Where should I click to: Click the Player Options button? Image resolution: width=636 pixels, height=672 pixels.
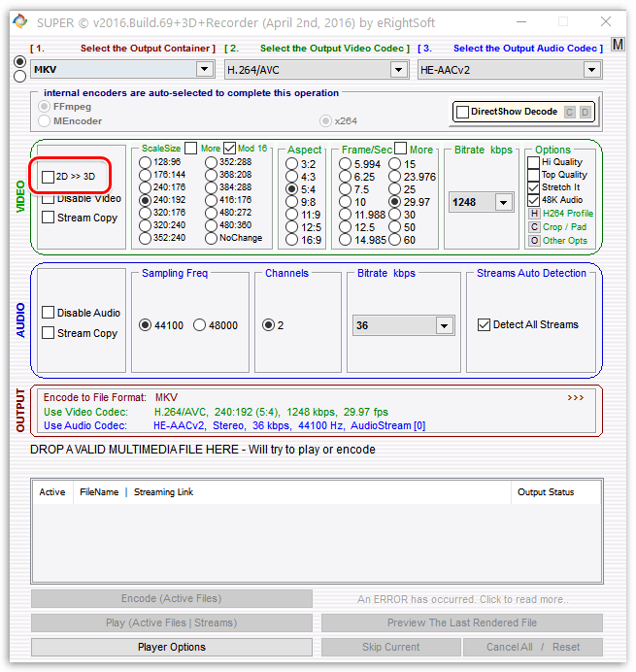[172, 647]
